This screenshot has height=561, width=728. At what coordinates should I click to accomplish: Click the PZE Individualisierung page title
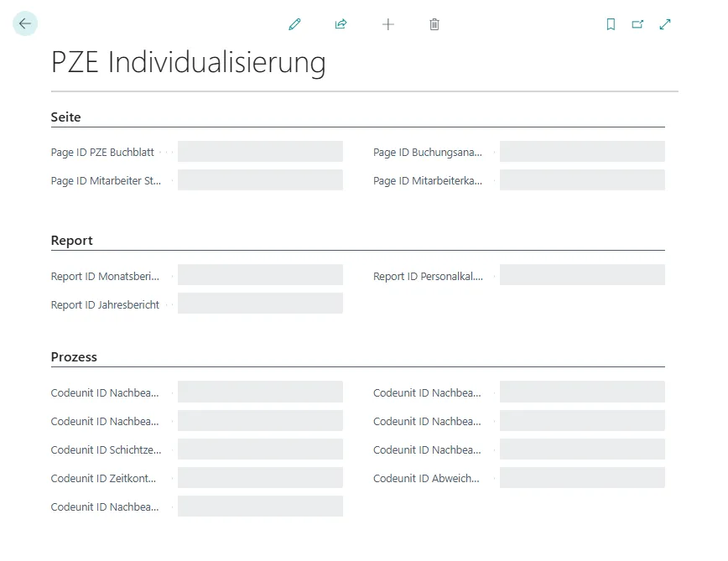[190, 62]
